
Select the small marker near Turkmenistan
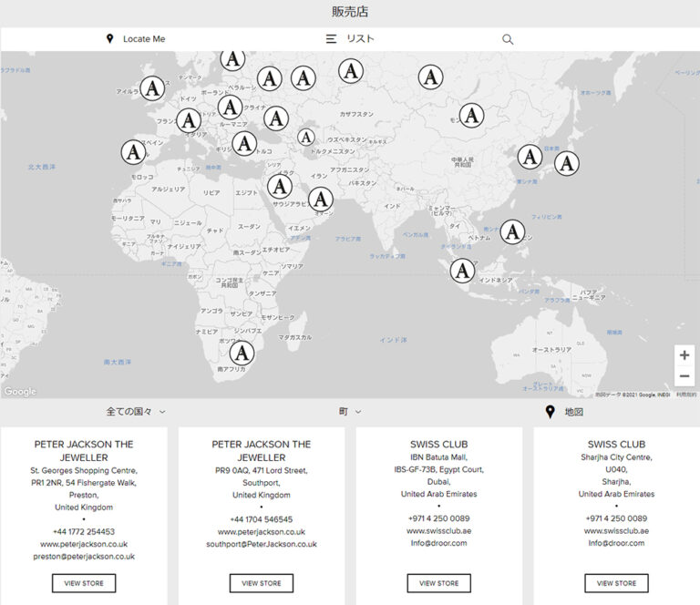pos(306,137)
